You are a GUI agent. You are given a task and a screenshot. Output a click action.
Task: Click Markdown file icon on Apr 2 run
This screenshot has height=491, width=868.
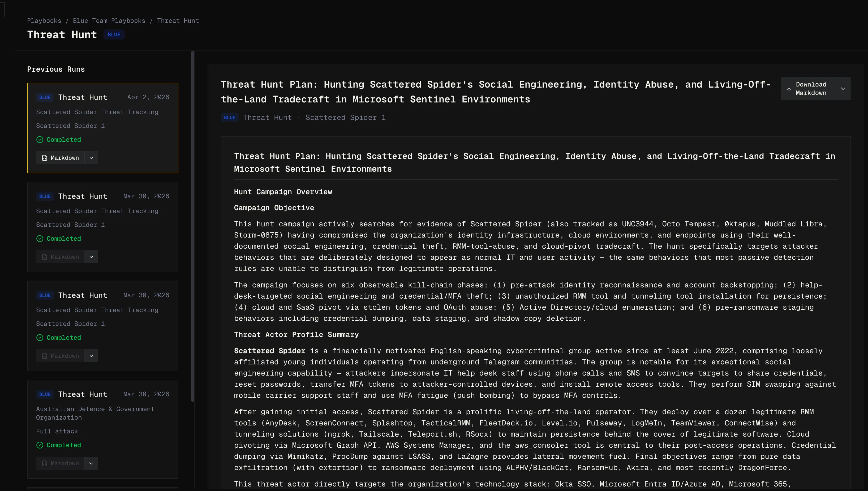[45, 158]
